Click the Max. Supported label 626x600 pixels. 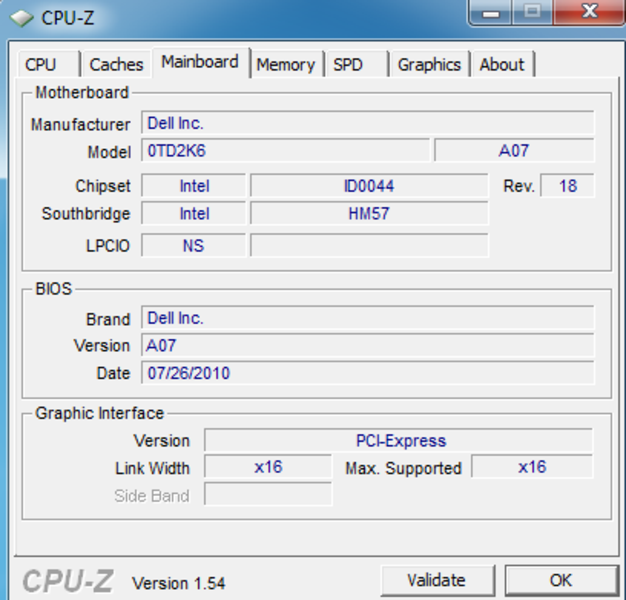pos(403,468)
